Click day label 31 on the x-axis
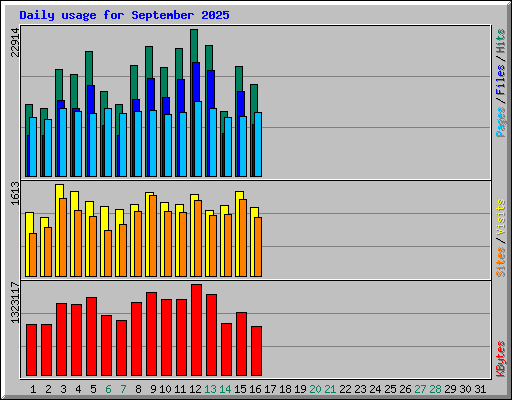This screenshot has width=512, height=400. pos(480,389)
